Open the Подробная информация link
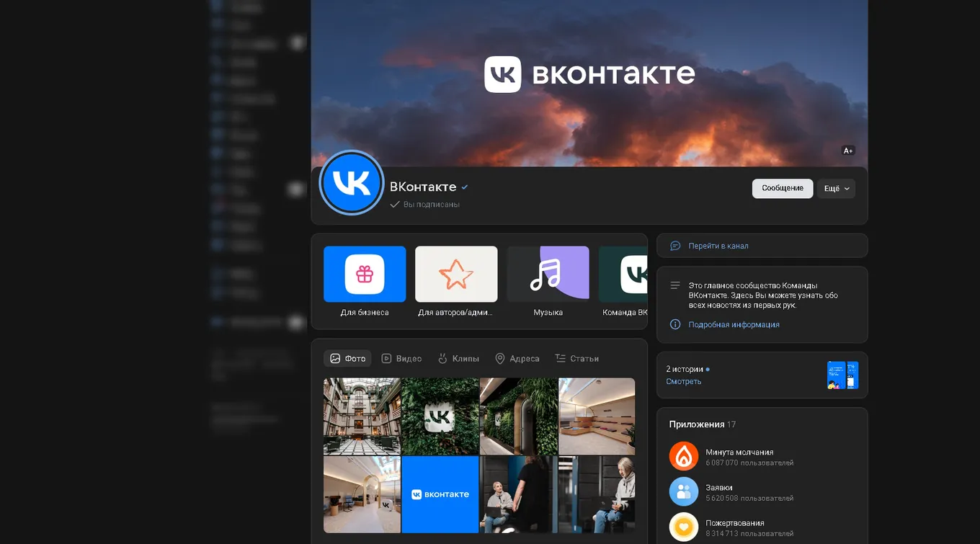Image resolution: width=980 pixels, height=544 pixels. 734,324
